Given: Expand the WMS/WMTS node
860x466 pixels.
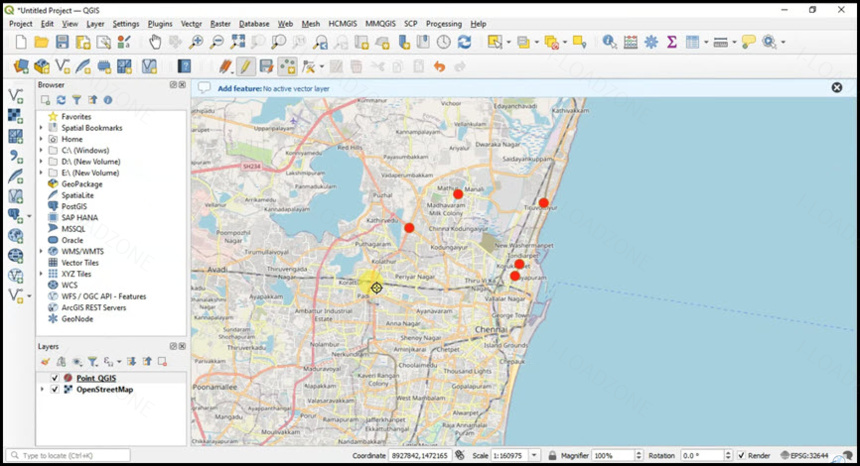Looking at the screenshot, I should tap(41, 252).
